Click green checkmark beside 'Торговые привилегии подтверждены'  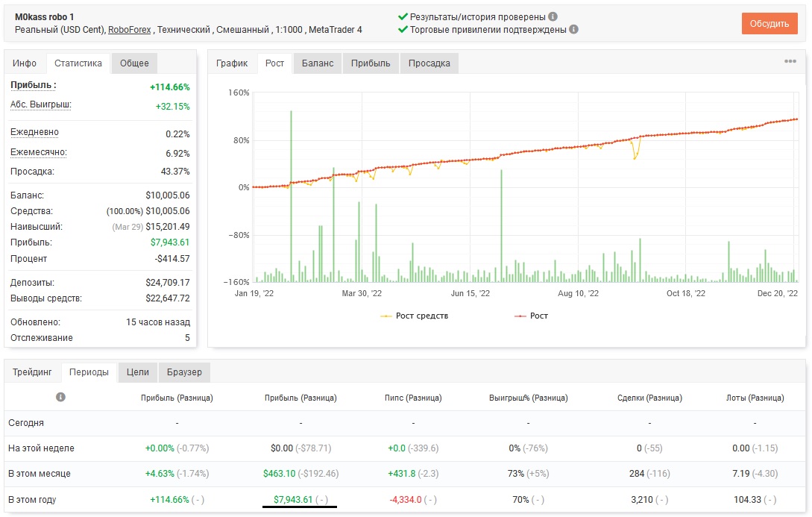click(x=403, y=30)
